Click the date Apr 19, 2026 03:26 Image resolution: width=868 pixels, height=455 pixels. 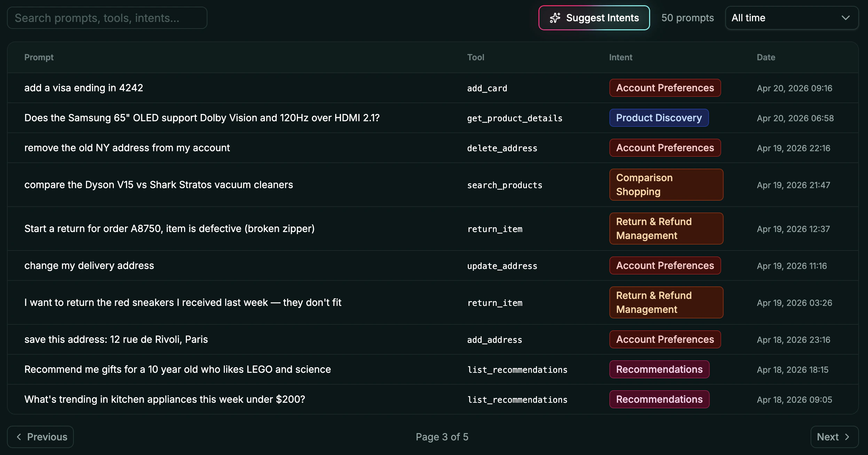pyautogui.click(x=795, y=303)
